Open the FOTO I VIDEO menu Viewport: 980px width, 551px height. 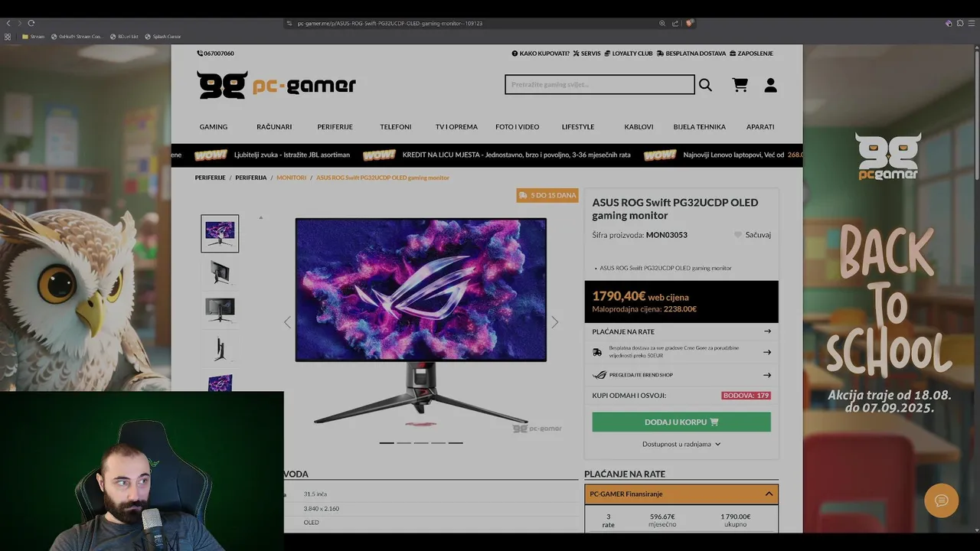(517, 127)
